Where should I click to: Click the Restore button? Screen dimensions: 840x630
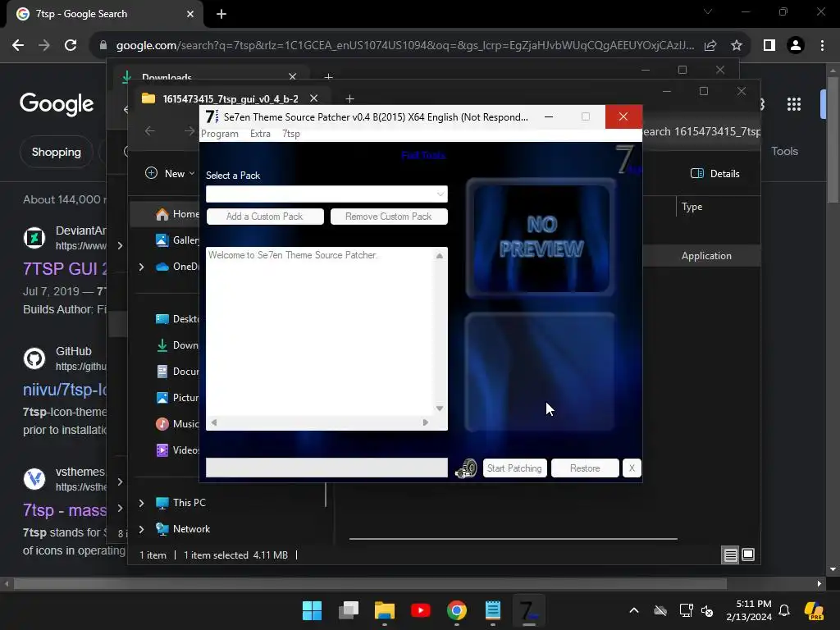tap(585, 468)
